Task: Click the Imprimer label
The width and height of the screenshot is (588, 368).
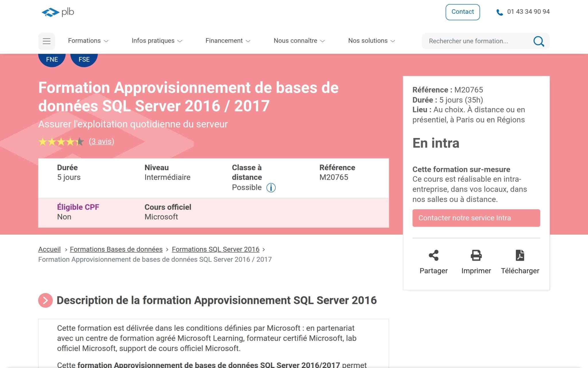Action: coord(476,271)
